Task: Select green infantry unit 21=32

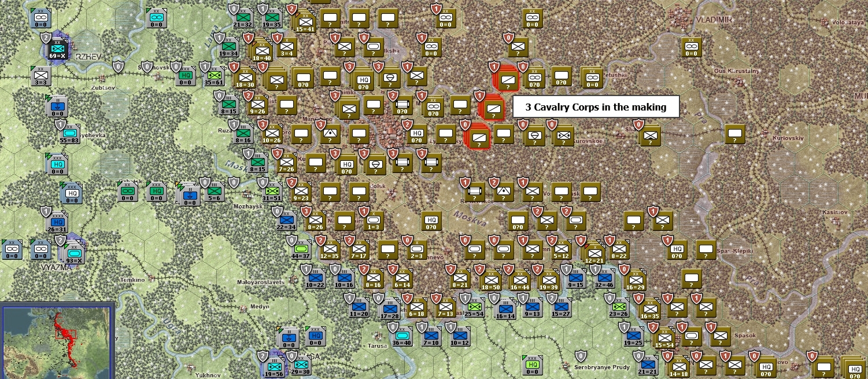Action: click(x=243, y=17)
